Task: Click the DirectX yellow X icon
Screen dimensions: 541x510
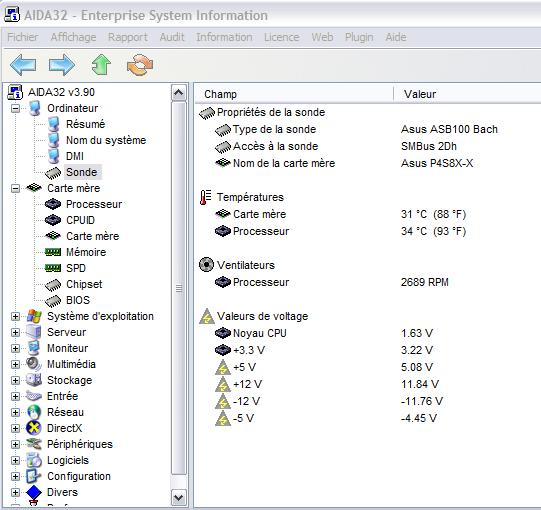Action: [x=34, y=428]
